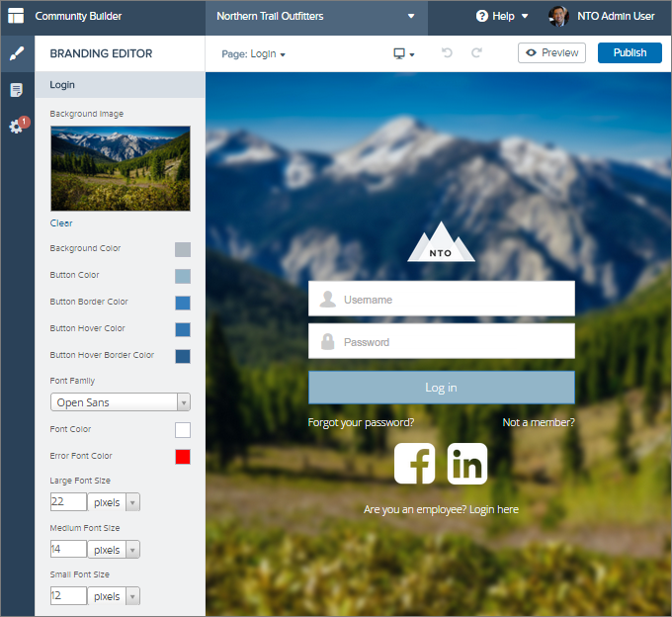Click the lock icon in Password field

pyautogui.click(x=328, y=342)
